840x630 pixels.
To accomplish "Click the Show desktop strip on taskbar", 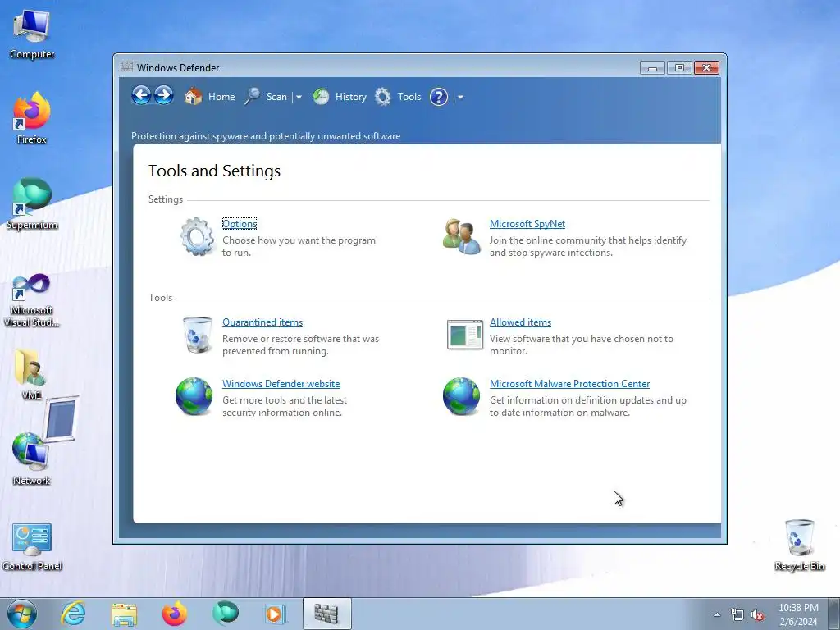I will click(x=833, y=614).
